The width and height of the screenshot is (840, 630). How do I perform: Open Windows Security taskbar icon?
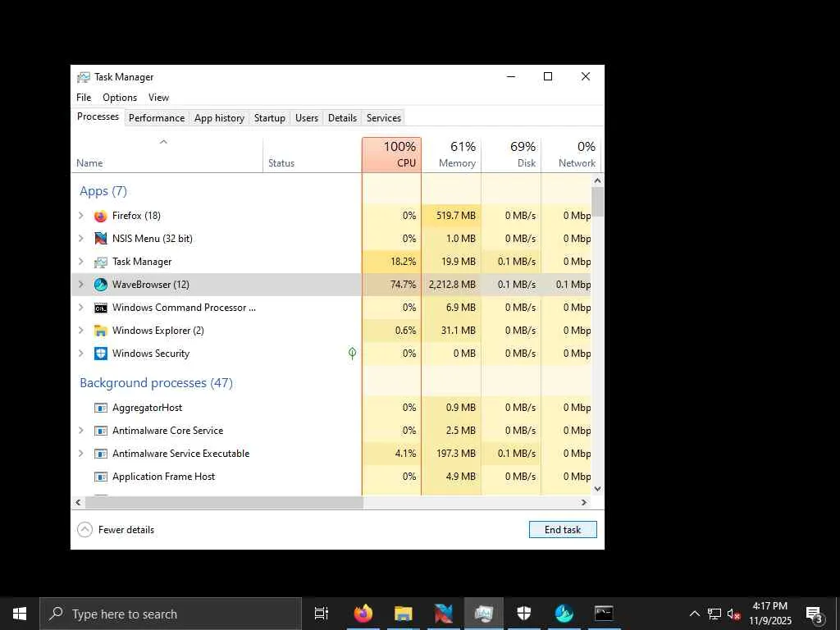524,614
